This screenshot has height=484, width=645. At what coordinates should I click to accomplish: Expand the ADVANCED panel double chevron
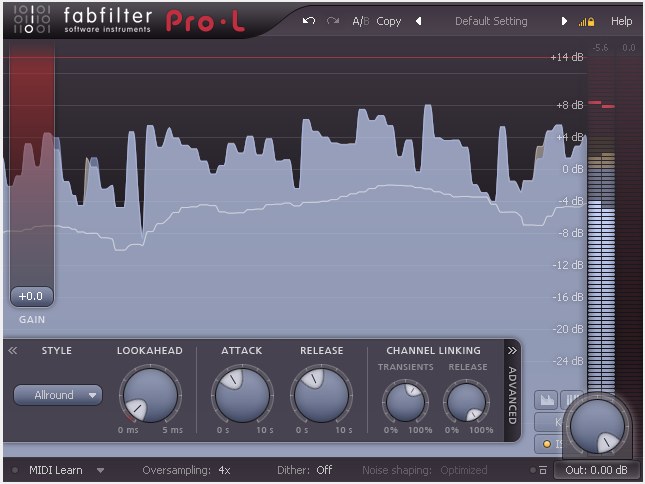512,350
